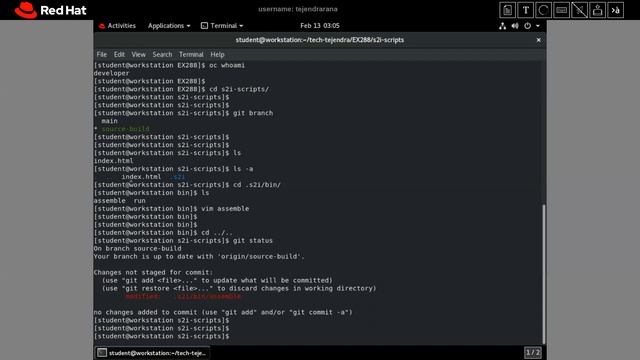Click the language '>à' toolbar icon
The image size is (640, 360).
(x=616, y=10)
